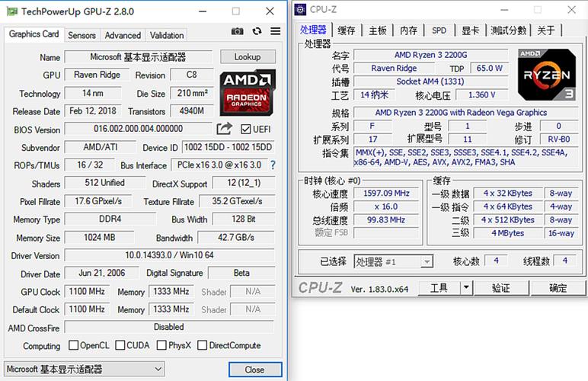Click the 核心数 value box
The width and height of the screenshot is (588, 381).
point(496,261)
